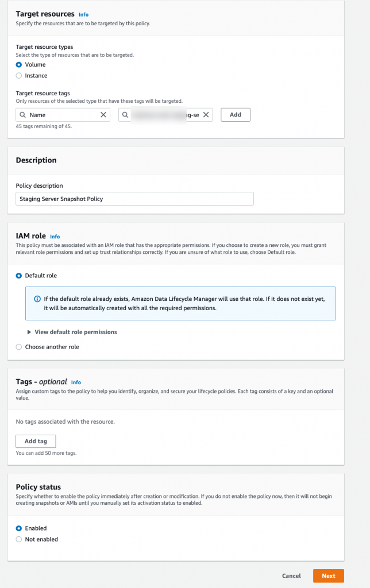Proceed with the Next button

(x=328, y=576)
